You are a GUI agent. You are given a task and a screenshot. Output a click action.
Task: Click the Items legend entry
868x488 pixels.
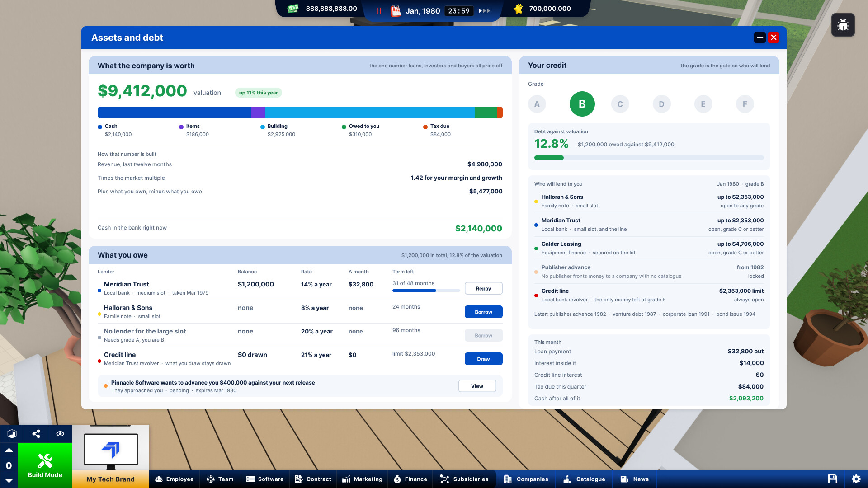[x=193, y=130]
